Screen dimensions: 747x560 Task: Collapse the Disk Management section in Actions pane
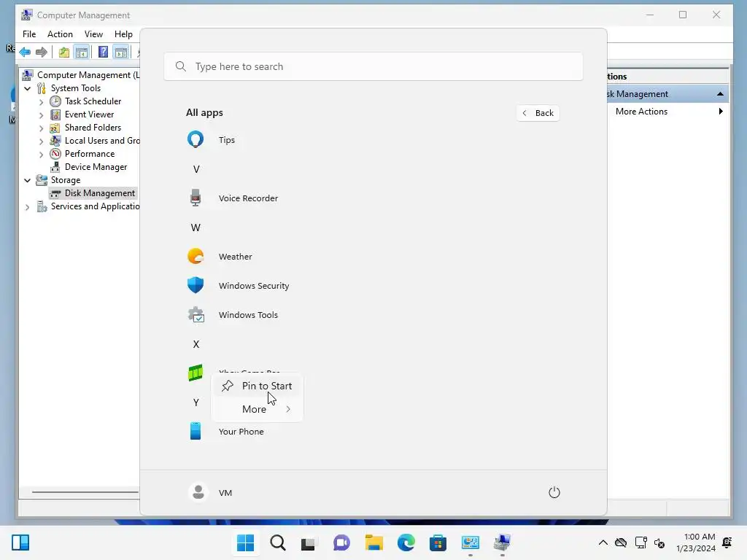coord(720,94)
